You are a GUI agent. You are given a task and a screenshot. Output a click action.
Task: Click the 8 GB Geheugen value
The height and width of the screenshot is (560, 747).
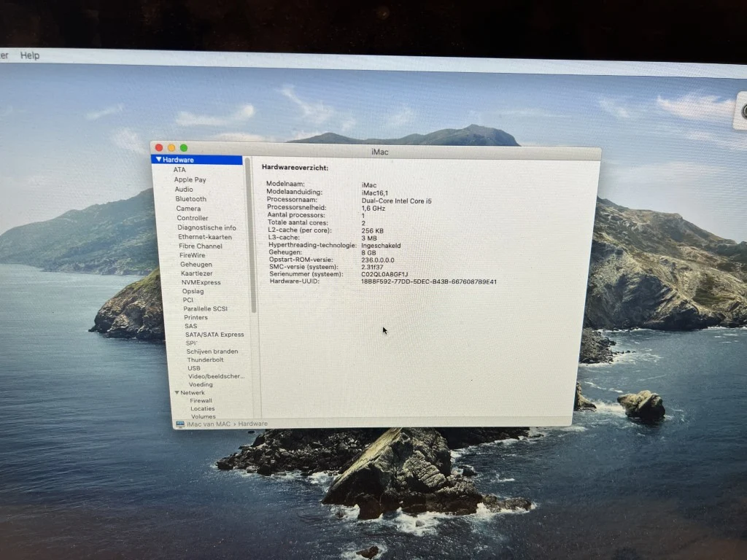(x=368, y=253)
